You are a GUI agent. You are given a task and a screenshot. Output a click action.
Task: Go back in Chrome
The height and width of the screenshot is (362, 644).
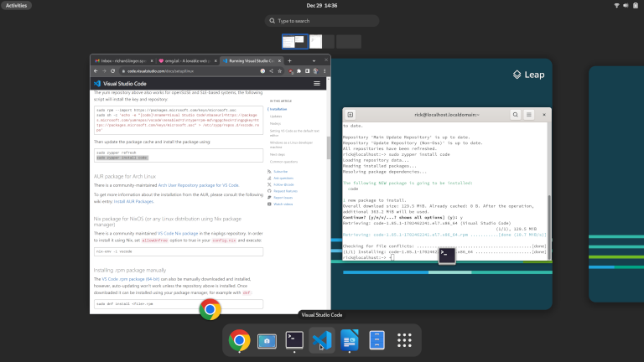(x=96, y=71)
